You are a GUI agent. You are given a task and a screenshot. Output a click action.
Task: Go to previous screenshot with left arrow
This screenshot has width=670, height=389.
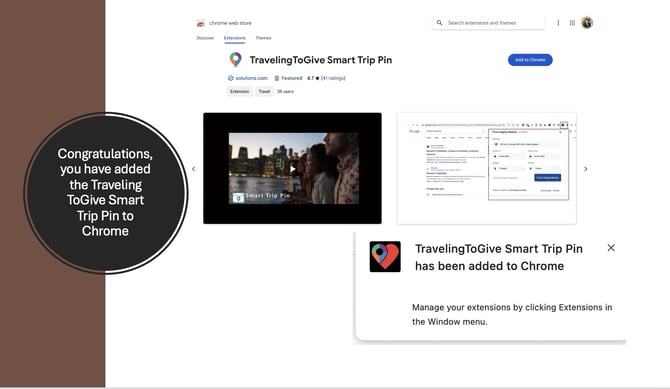pyautogui.click(x=194, y=169)
